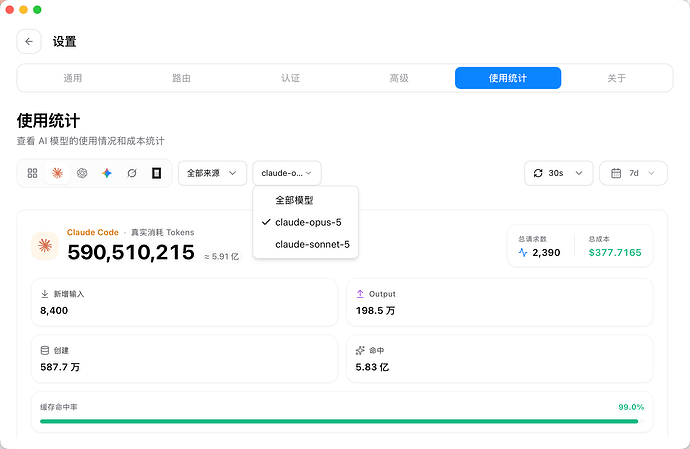Click the calendar icon beside 7d
Viewport: 690px width, 449px height.
616,173
